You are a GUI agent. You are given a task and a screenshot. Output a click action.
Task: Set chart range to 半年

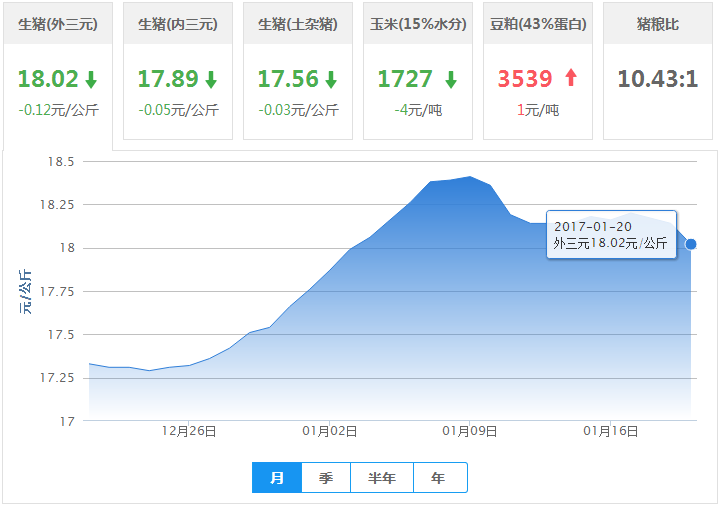click(382, 478)
